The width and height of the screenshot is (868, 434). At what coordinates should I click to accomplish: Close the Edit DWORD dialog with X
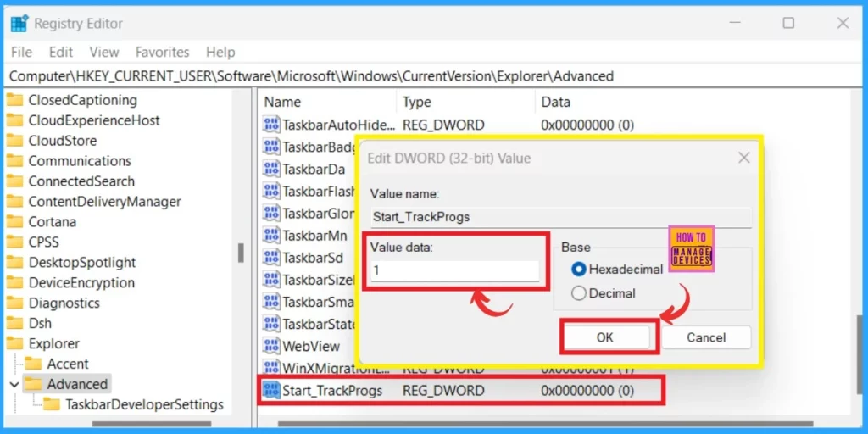pos(744,158)
